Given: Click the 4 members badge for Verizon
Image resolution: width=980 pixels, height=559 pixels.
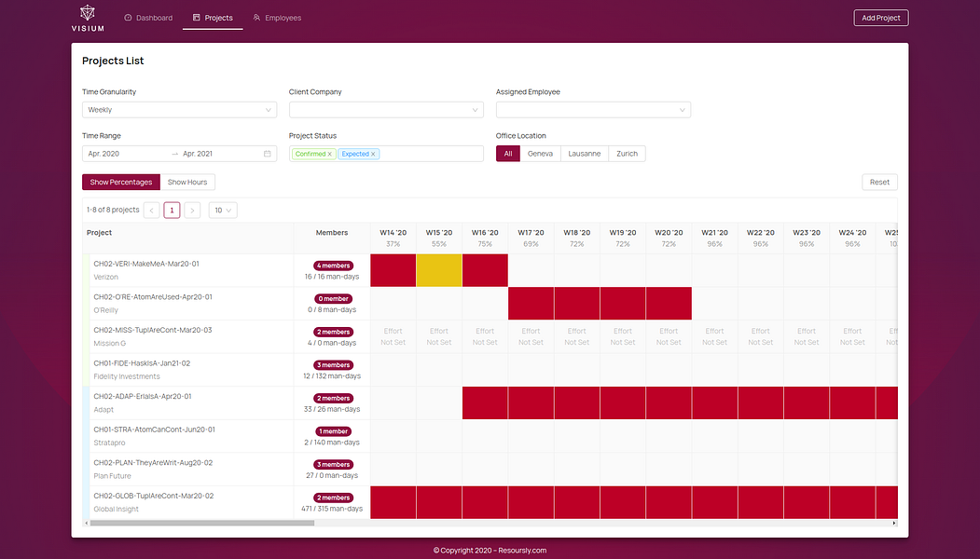Looking at the screenshot, I should coord(333,266).
